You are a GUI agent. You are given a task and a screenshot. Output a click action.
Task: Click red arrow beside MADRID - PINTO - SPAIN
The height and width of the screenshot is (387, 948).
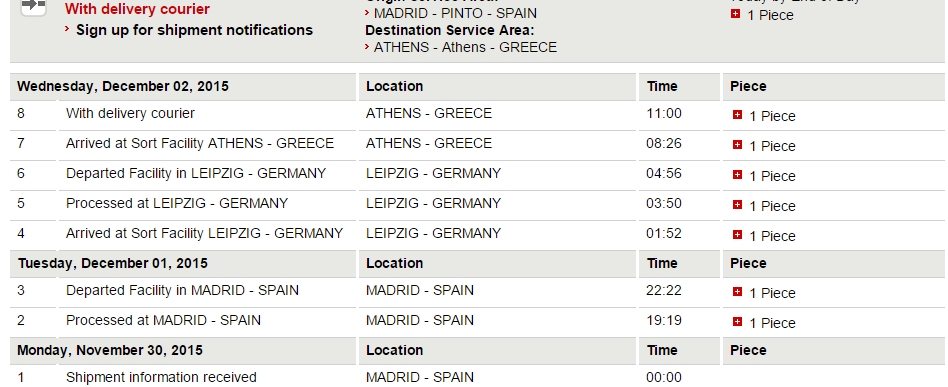tap(367, 12)
